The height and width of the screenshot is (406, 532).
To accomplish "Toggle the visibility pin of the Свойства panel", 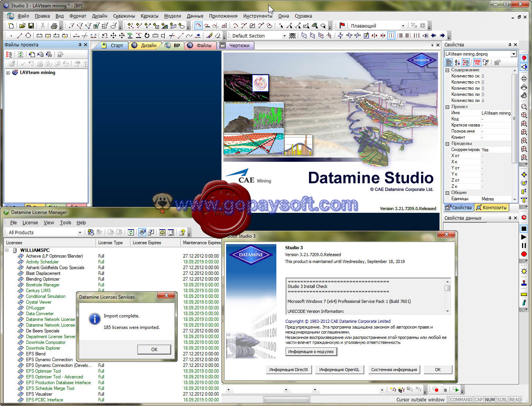I will (511, 44).
